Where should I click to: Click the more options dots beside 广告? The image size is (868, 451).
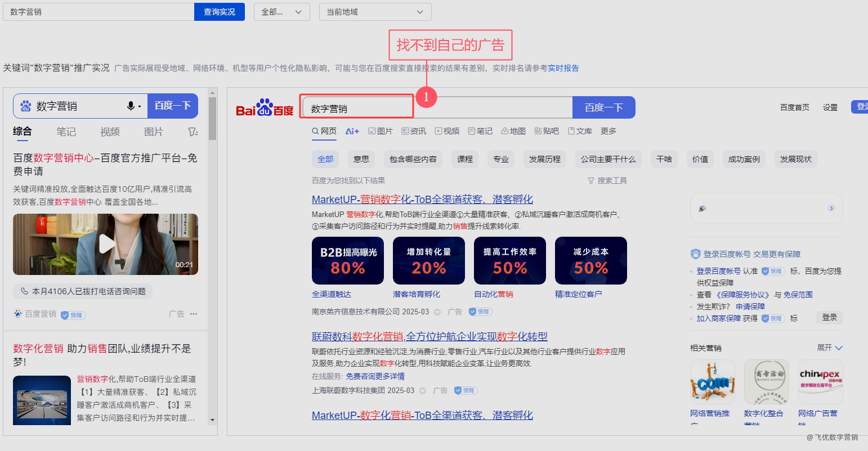point(194,314)
